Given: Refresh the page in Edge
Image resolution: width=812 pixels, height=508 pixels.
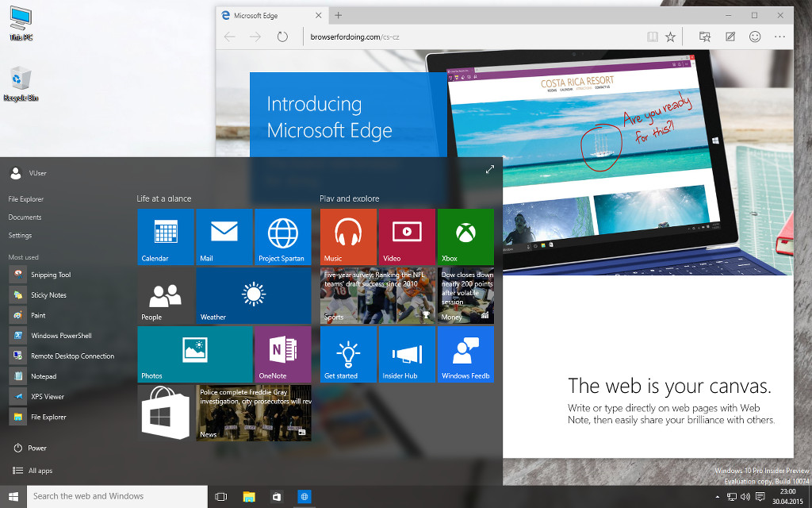Looking at the screenshot, I should pos(282,37).
